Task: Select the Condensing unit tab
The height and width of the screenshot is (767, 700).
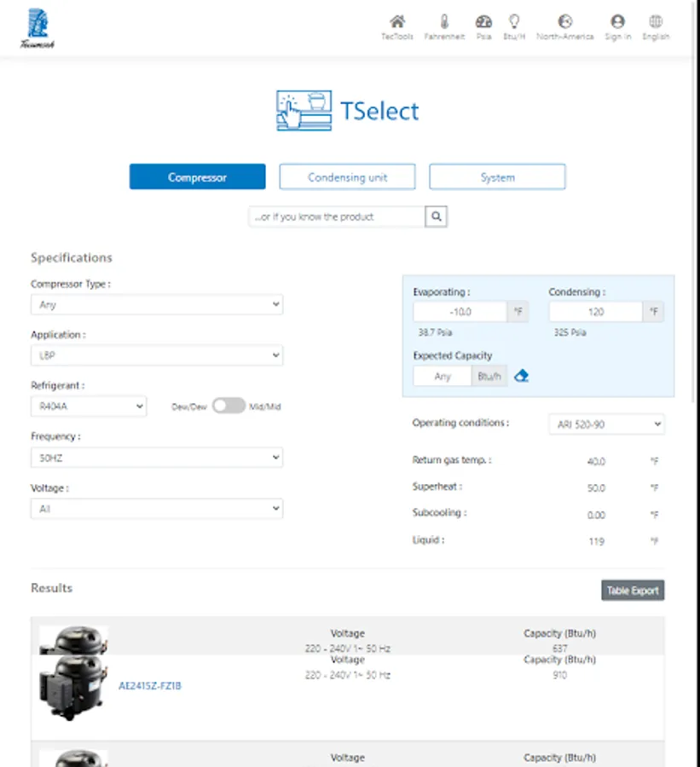Action: pos(347,176)
